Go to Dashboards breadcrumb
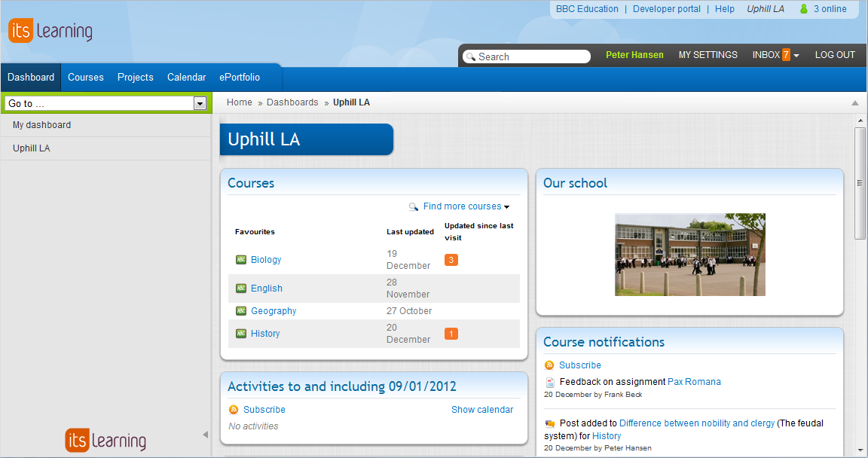The width and height of the screenshot is (868, 458). [x=292, y=102]
